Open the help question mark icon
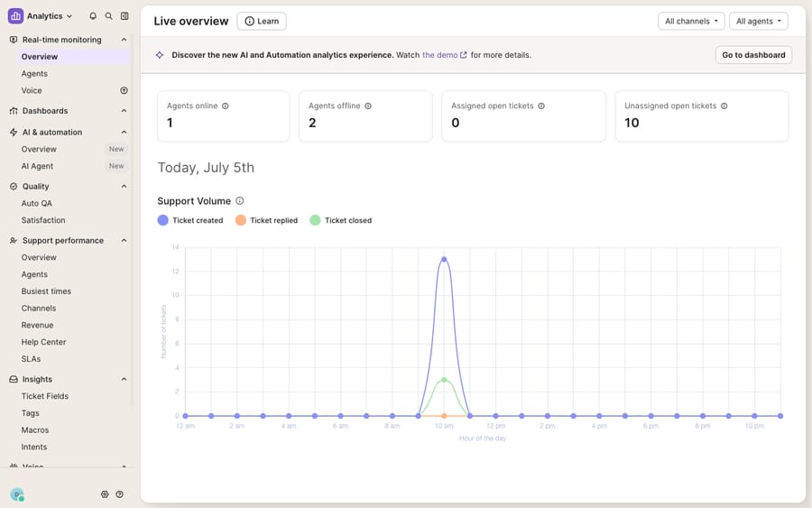Viewport: 812px width, 508px height. click(x=120, y=494)
